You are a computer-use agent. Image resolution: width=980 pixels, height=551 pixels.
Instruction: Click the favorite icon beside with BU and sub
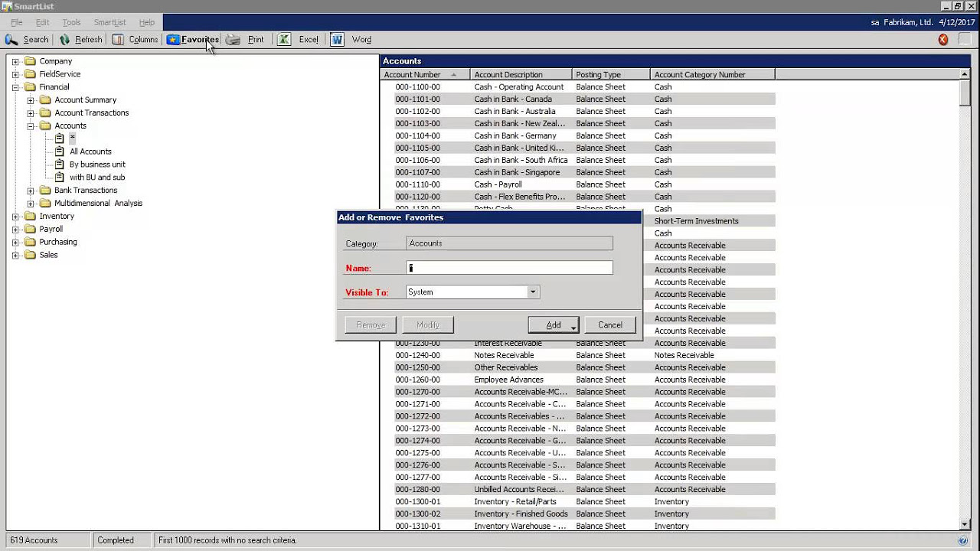60,178
